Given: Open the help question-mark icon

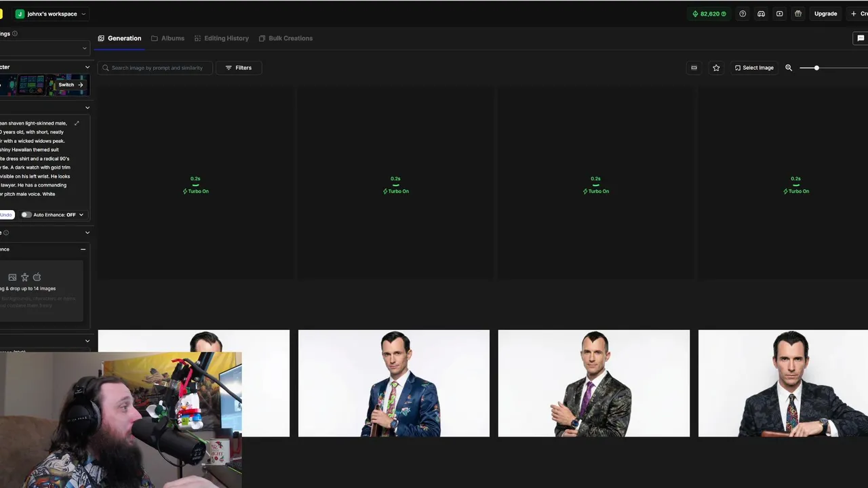Looking at the screenshot, I should tap(743, 14).
